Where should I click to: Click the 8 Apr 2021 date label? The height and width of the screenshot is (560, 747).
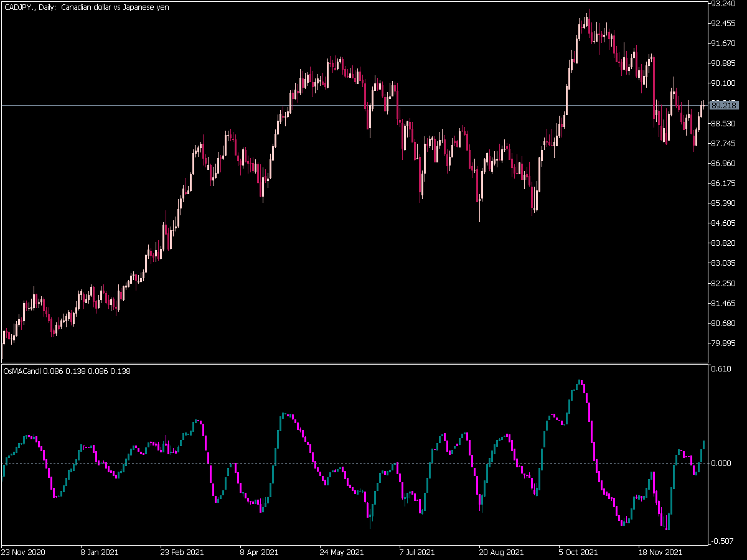pyautogui.click(x=259, y=552)
